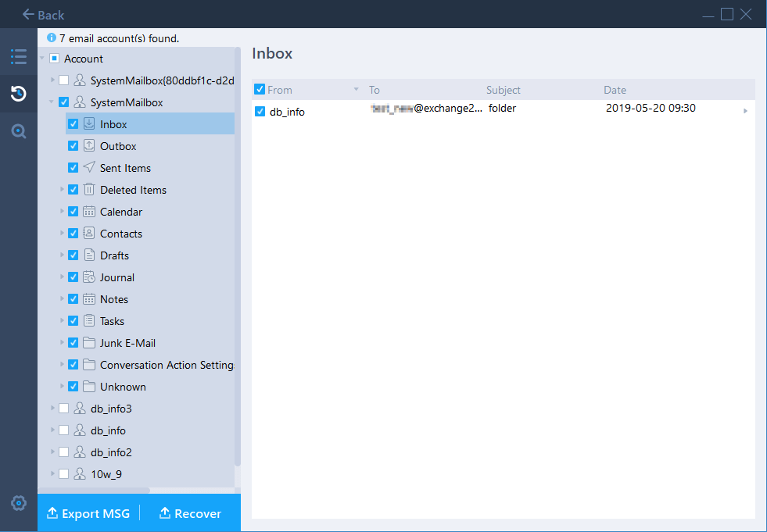
Task: Click the Recover button
Action: point(190,513)
